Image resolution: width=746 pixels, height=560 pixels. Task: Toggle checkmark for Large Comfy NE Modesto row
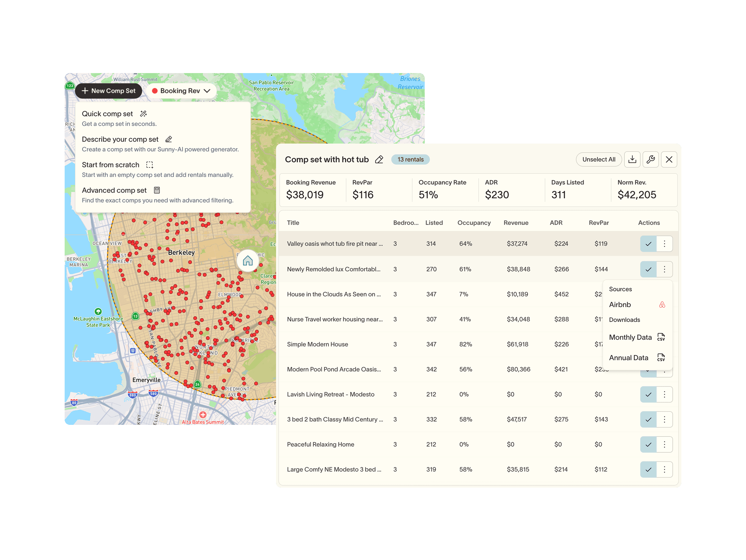point(648,469)
